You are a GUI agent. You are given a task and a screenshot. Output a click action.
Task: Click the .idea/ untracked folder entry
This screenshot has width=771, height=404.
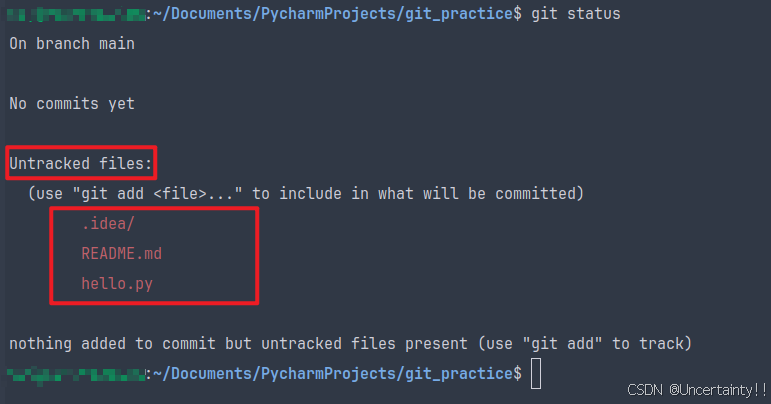[108, 224]
